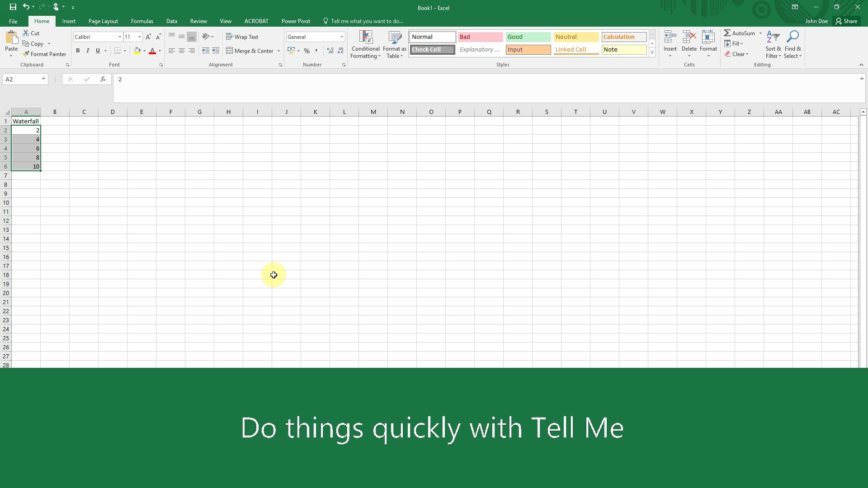Open the font size dropdown
Screen dimensions: 868x488
click(139, 37)
